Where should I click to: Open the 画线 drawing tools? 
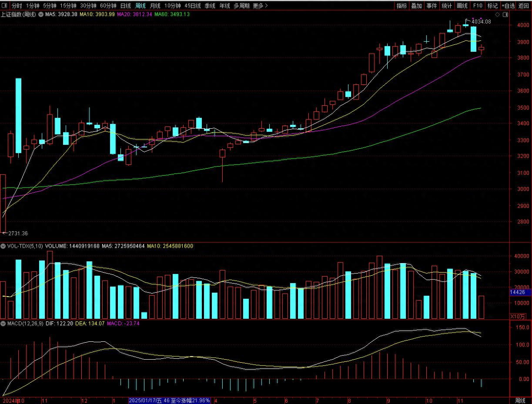coord(462,6)
